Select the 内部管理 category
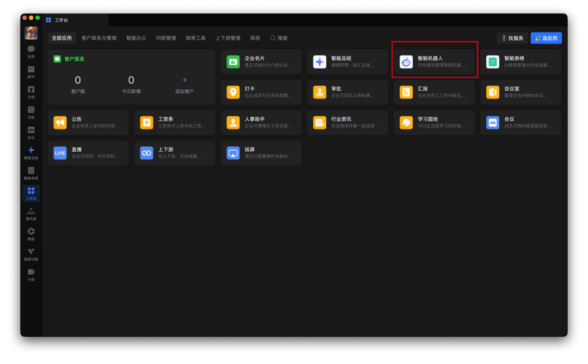The height and width of the screenshot is (364, 588). point(166,38)
